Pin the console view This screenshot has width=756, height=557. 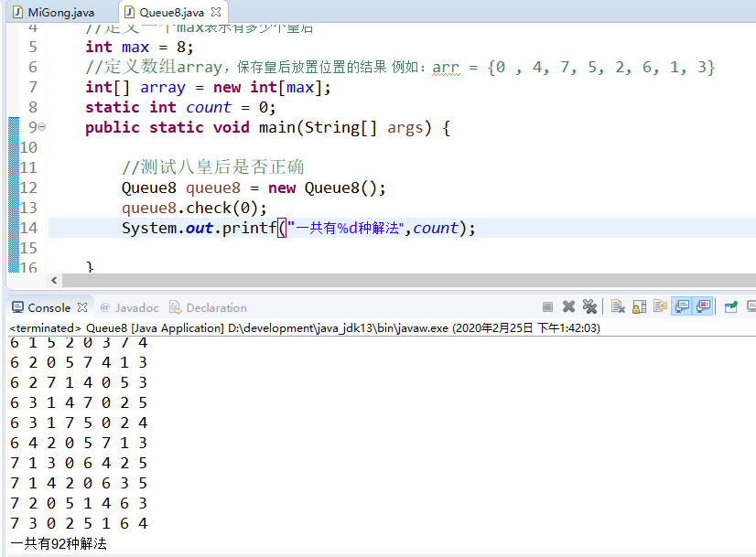coord(731,307)
